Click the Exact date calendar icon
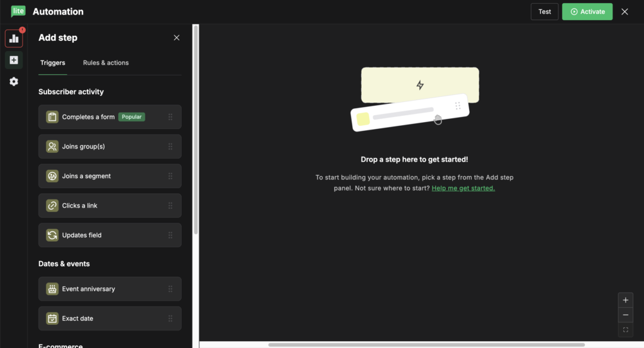 coord(52,318)
